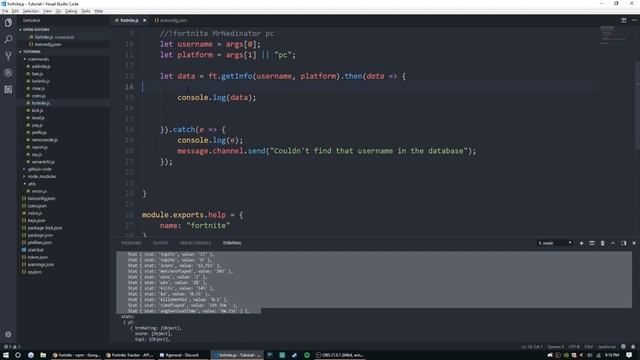Open the Source Control view
This screenshot has height=360, width=640.
pos(8,56)
